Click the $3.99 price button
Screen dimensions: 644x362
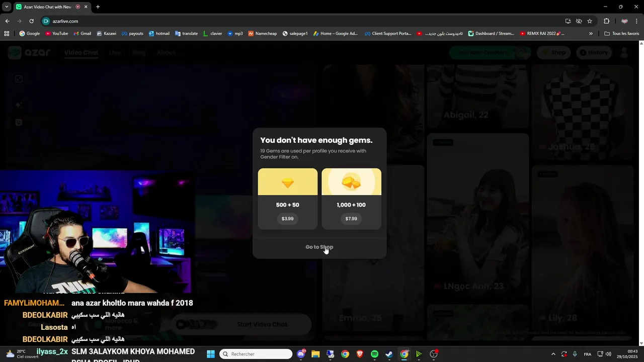[288, 219]
